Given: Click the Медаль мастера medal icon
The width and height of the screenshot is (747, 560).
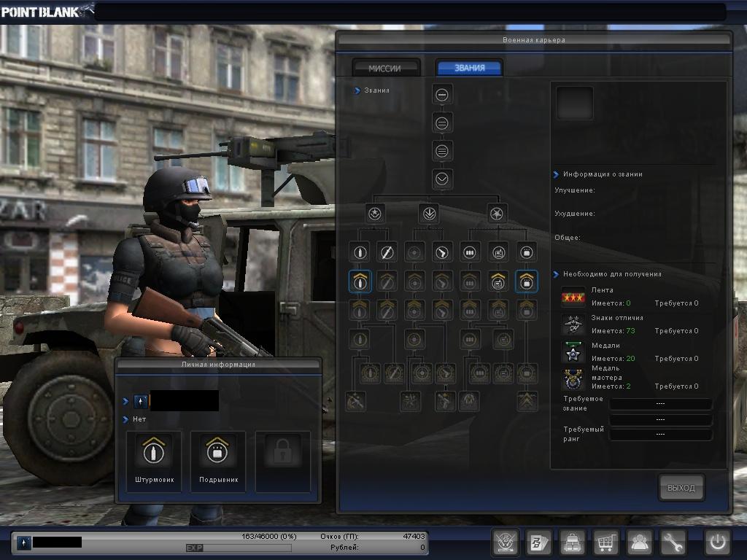Looking at the screenshot, I should pyautogui.click(x=573, y=380).
